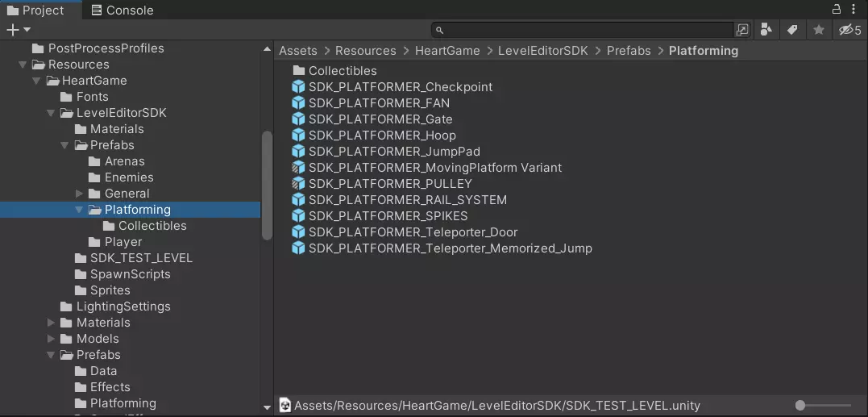
Task: Switch to the Project tab
Action: pyautogui.click(x=35, y=10)
